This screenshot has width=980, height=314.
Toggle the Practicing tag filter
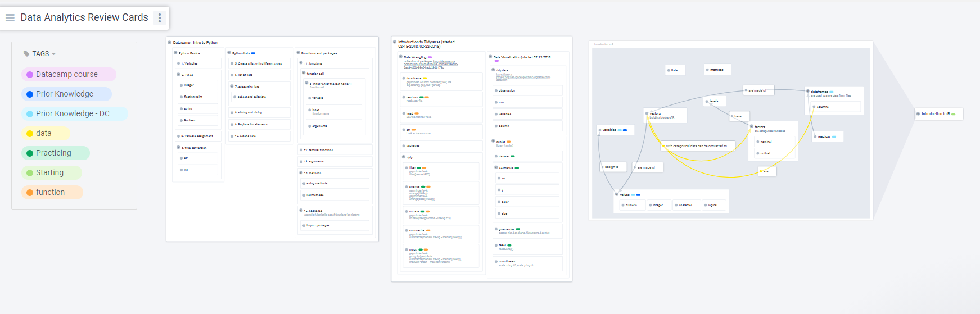pos(53,153)
